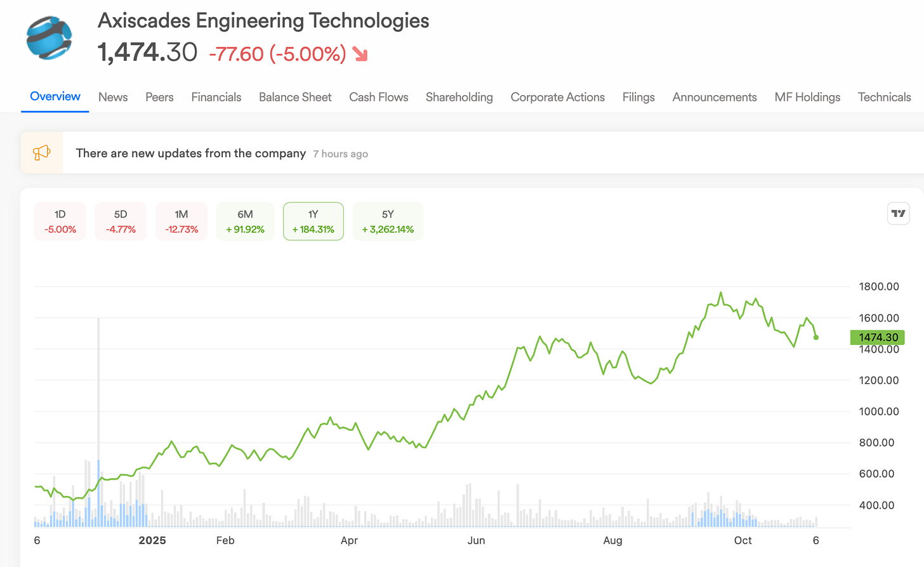924x567 pixels.
Task: Click the Apr label on time axis
Action: tap(349, 540)
